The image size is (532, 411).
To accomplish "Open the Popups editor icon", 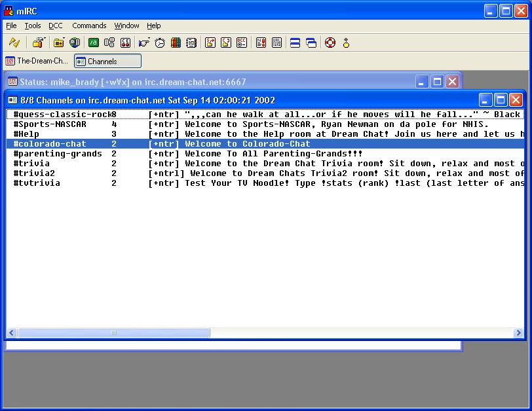I will 109,43.
